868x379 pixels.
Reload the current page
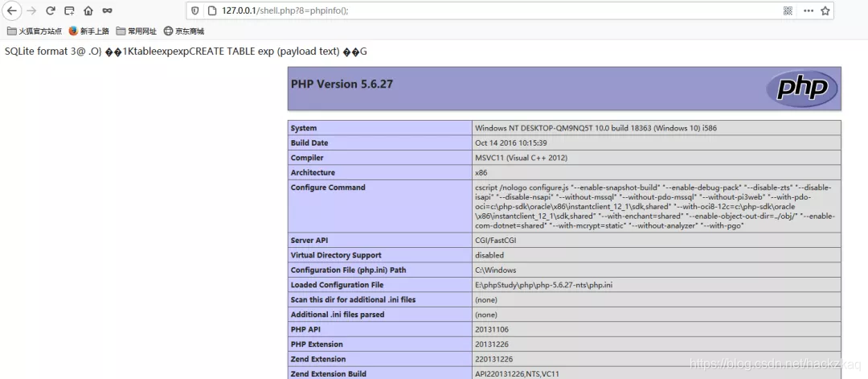click(51, 10)
